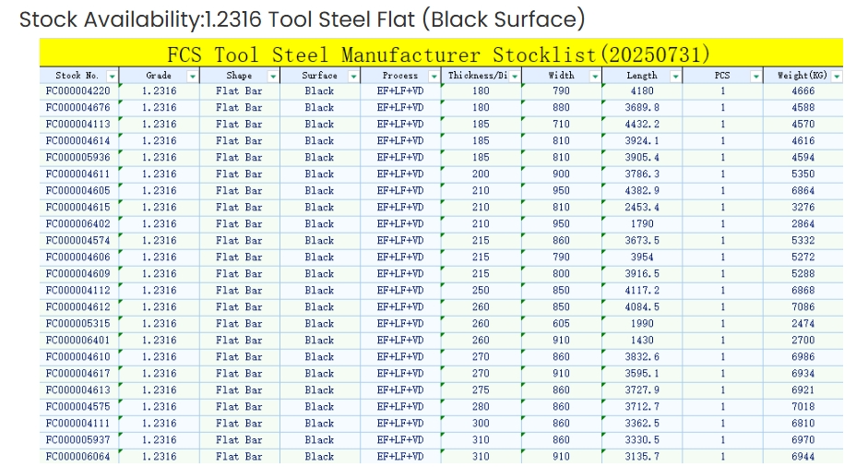The width and height of the screenshot is (868, 467).
Task: Select stock number cell FC000004220
Action: coord(77,91)
